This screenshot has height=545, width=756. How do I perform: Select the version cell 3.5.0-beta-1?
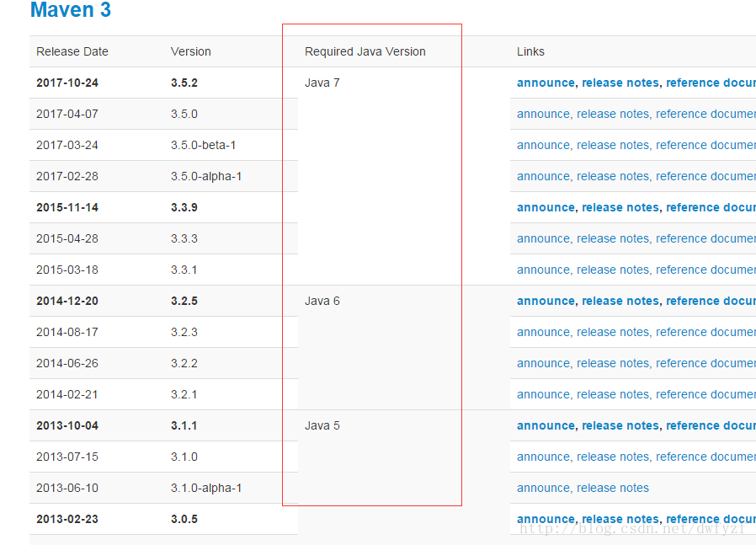coord(203,145)
